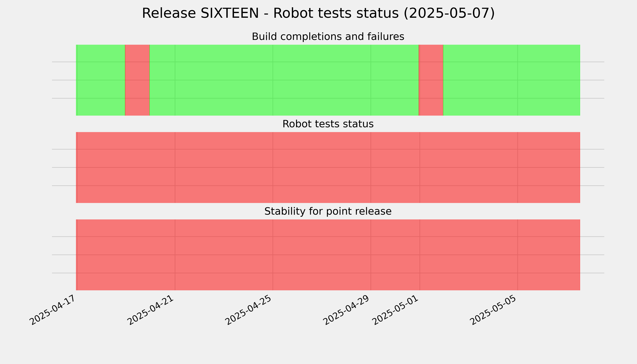Click the main title Release SIXTEEN
Screen dimensions: 637x364
click(x=318, y=13)
